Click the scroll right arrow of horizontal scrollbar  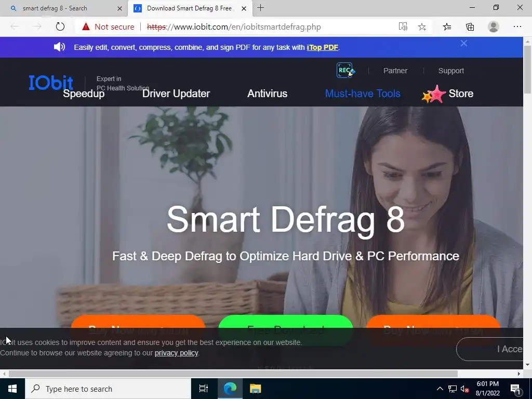(x=519, y=374)
